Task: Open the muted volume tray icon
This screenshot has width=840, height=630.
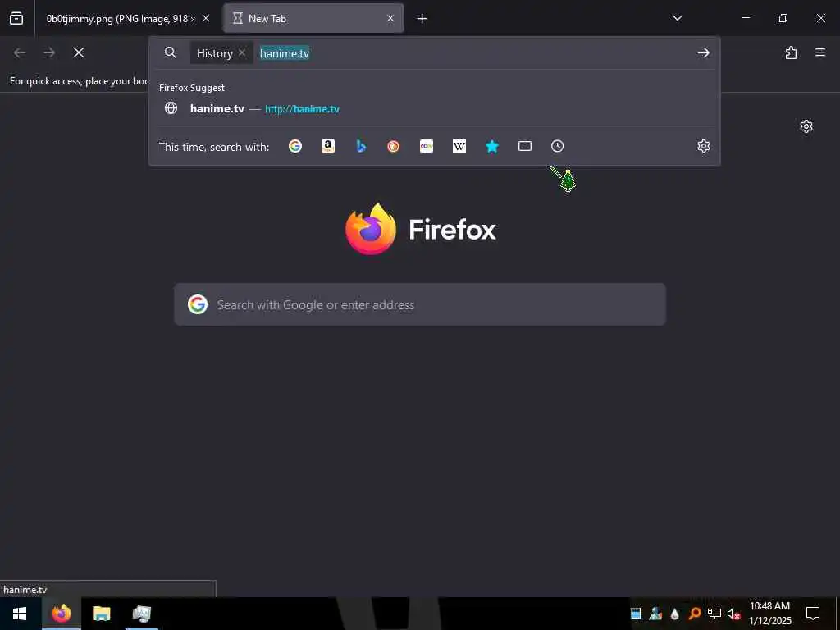Action: 734,614
